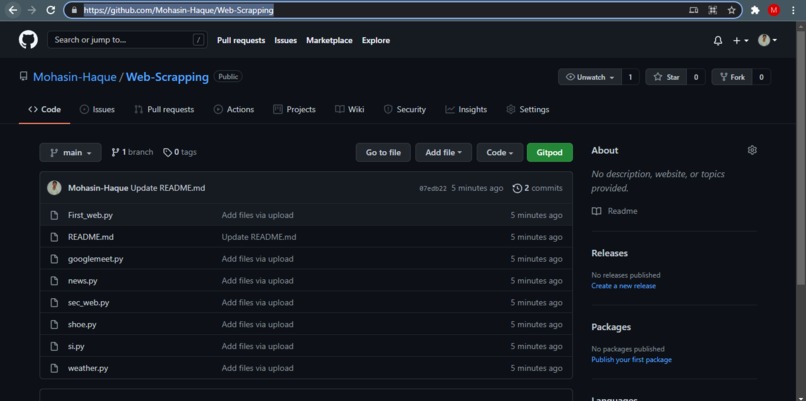Switch to the repository Issues tab
The image size is (806, 401).
click(x=97, y=109)
